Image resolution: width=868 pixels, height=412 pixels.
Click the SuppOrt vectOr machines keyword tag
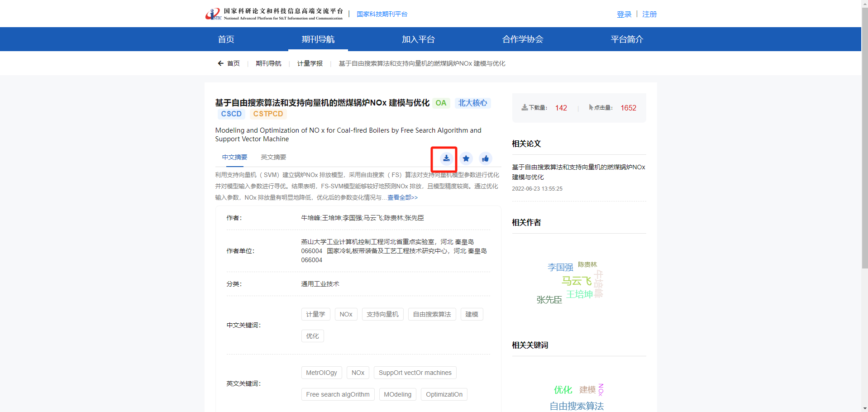pyautogui.click(x=415, y=373)
